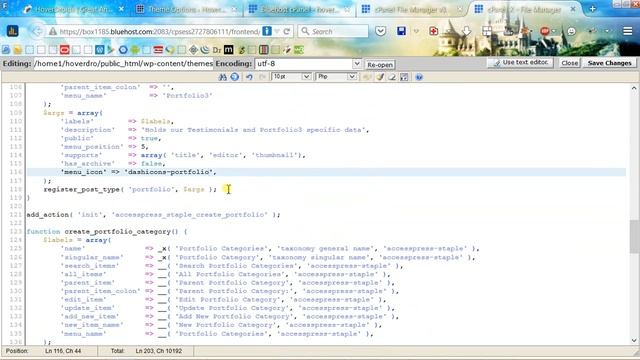Click the add_action 'init' line 121
Viewport: 640px width, 360px height.
click(153, 215)
